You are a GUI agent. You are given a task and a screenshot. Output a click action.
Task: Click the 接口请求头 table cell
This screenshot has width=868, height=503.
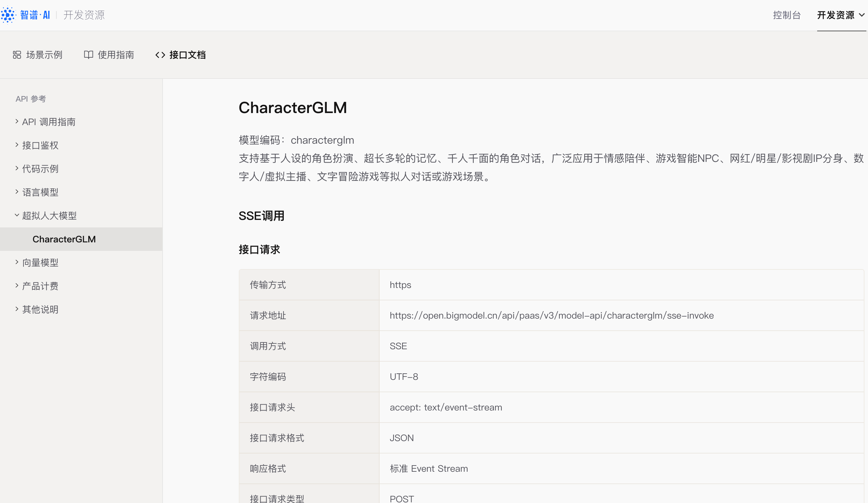point(309,407)
